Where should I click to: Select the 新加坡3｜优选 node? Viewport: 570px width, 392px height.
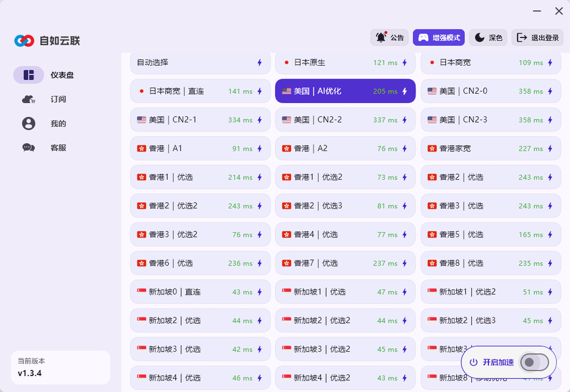200,349
